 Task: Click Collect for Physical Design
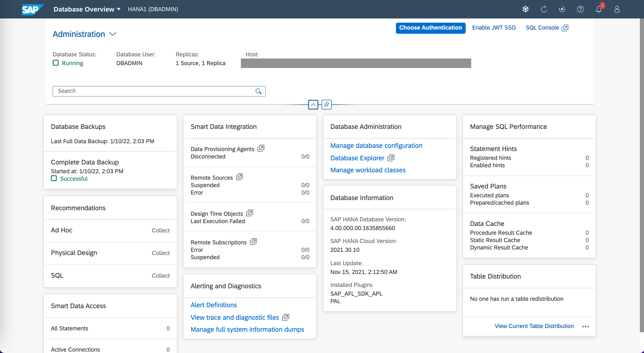tap(161, 253)
